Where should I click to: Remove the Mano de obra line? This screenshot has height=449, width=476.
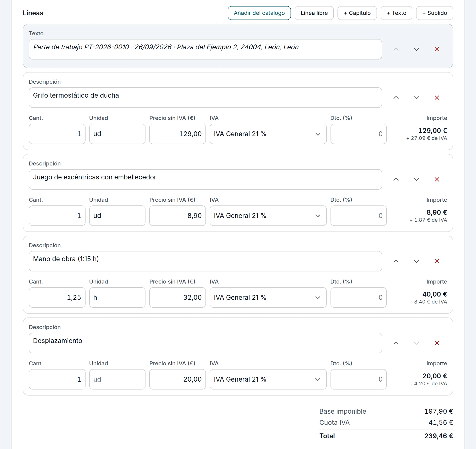(437, 261)
